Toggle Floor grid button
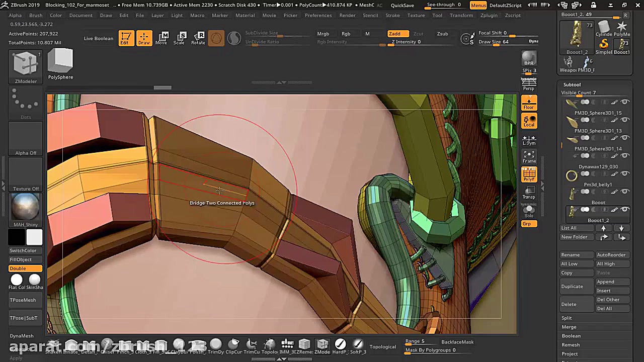The height and width of the screenshot is (362, 644). [529, 103]
